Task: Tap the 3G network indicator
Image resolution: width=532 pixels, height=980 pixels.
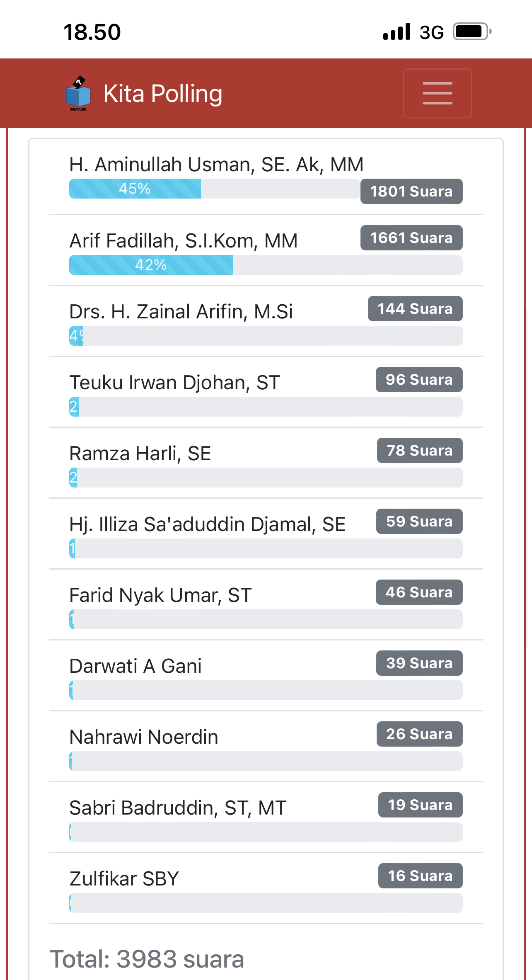Action: [x=431, y=33]
